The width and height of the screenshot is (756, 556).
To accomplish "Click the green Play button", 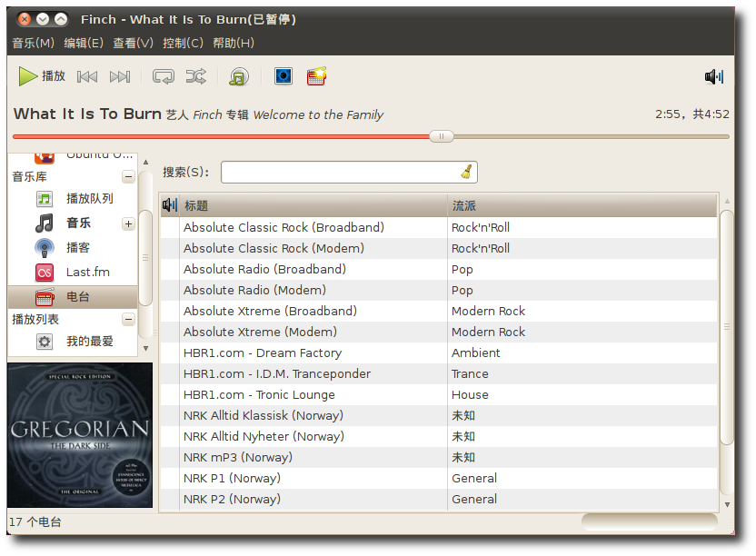I will [42, 76].
